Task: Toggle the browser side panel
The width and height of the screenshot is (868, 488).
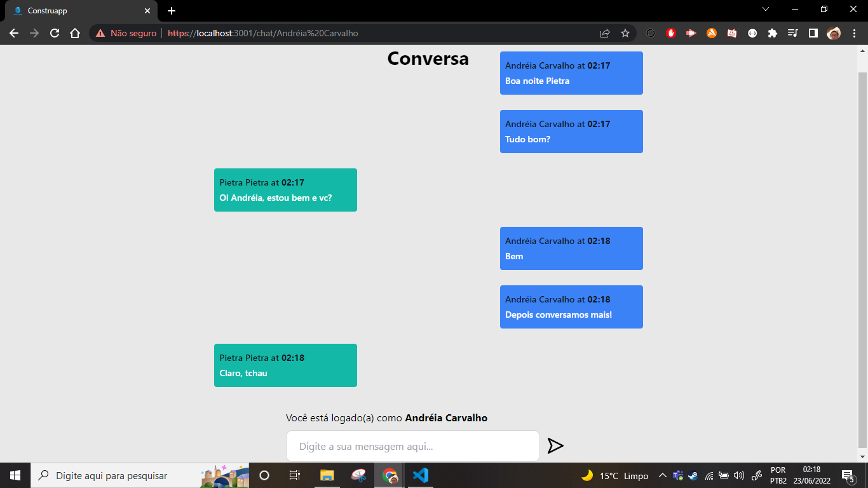Action: (x=813, y=33)
